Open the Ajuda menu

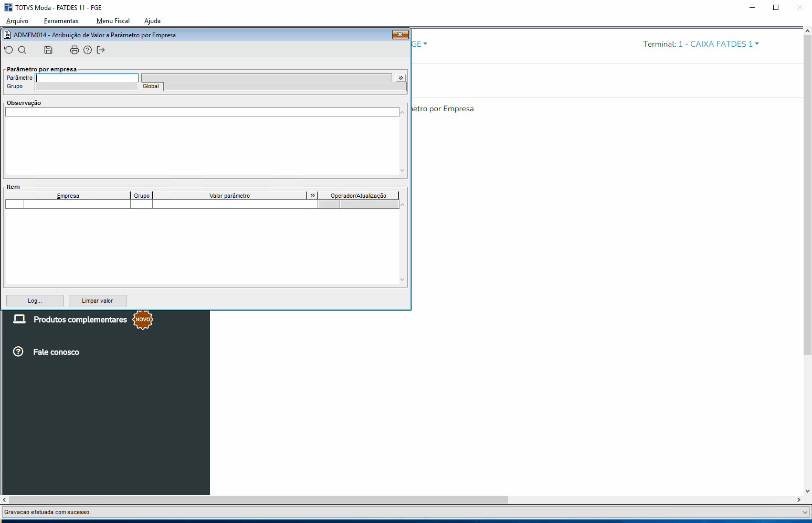152,21
